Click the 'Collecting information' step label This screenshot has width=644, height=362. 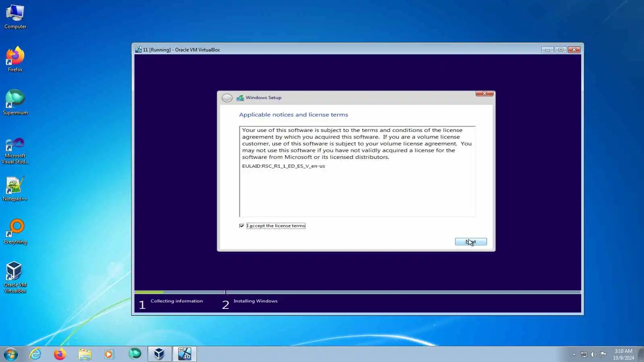pyautogui.click(x=177, y=301)
